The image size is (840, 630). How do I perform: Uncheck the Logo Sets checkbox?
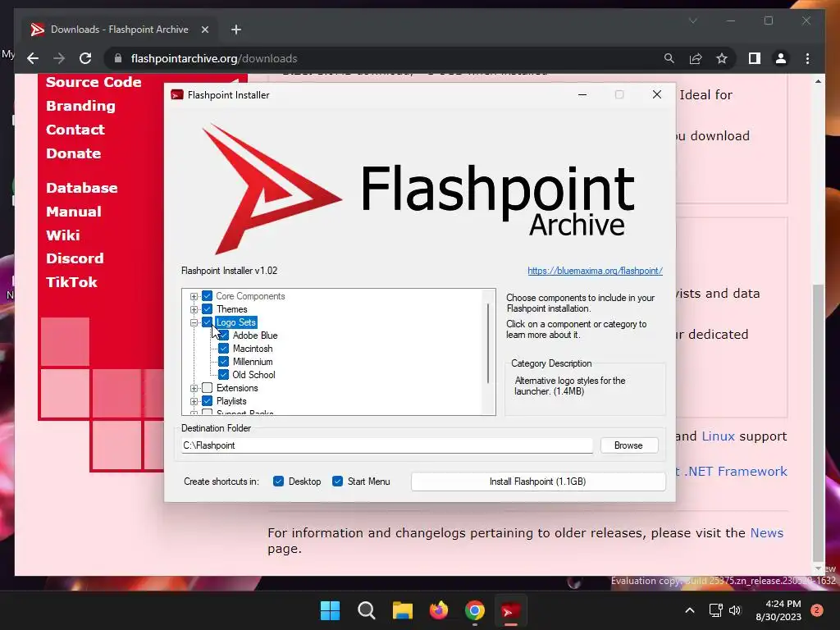tap(208, 322)
